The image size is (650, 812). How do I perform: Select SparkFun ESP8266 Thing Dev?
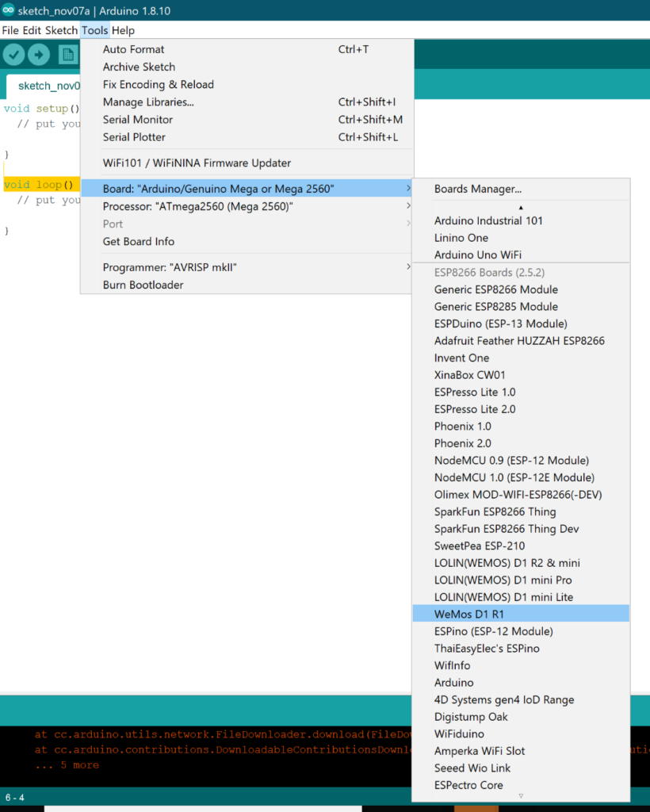(521, 529)
